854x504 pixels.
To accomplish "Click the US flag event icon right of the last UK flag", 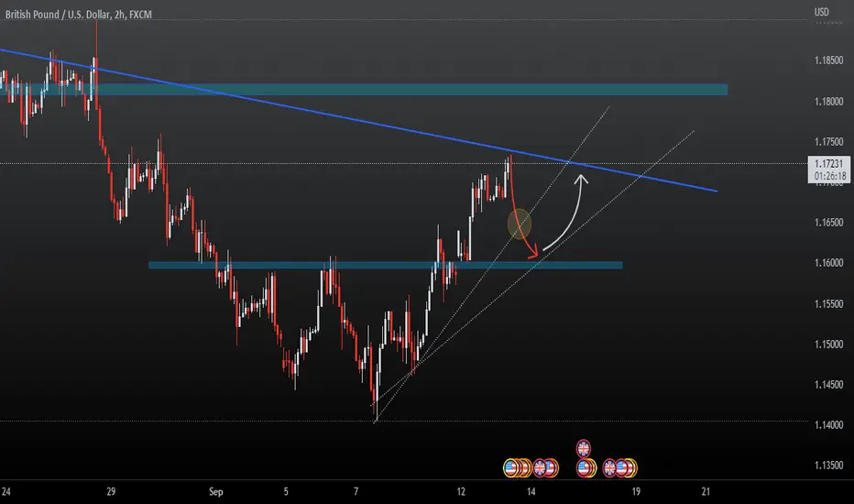I will point(622,467).
